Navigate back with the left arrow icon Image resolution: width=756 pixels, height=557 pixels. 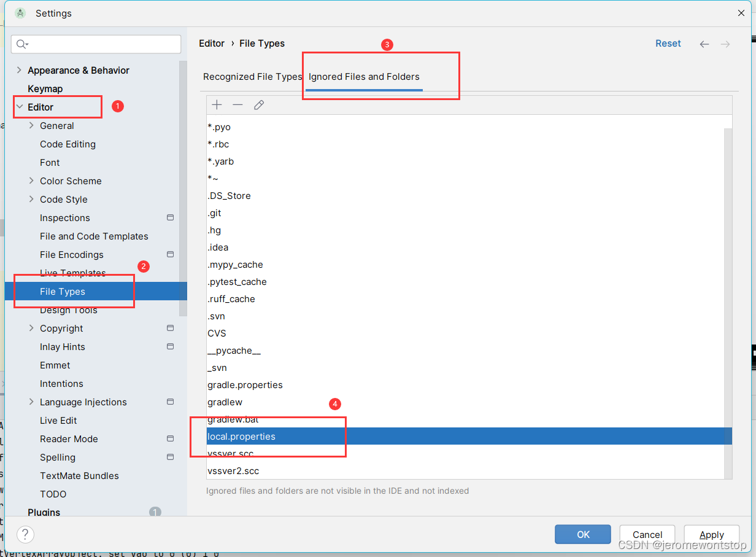point(704,44)
